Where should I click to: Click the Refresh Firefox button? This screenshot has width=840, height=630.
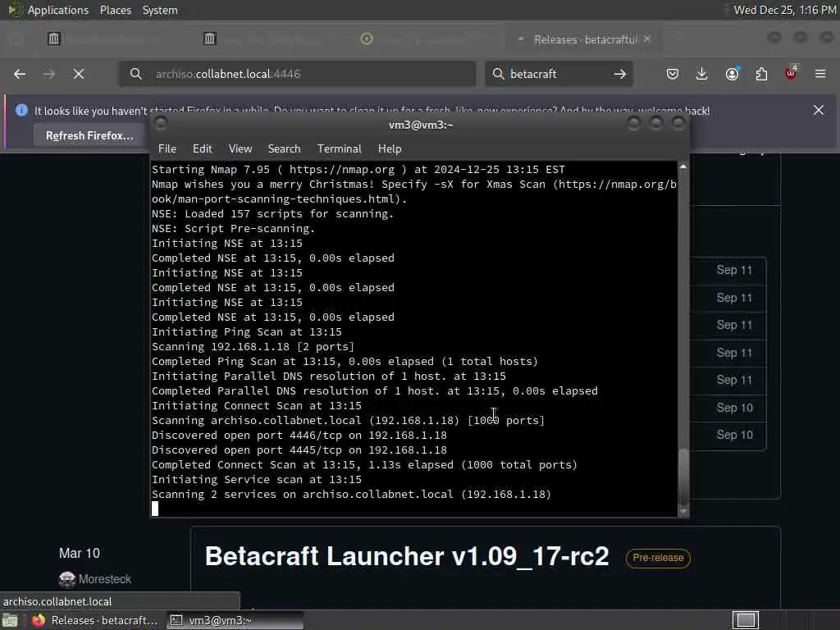pos(89,135)
